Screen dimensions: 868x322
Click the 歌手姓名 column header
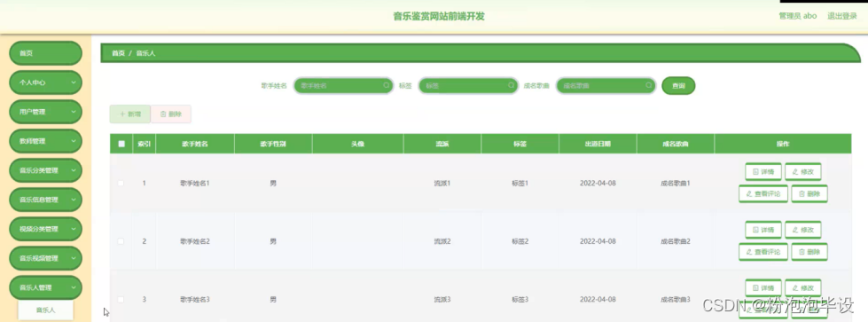coord(195,144)
